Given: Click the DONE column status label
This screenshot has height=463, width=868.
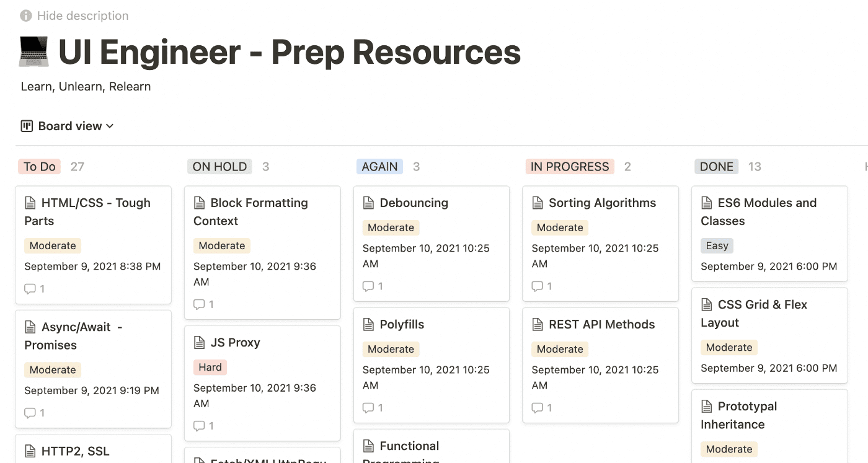Looking at the screenshot, I should click(716, 166).
